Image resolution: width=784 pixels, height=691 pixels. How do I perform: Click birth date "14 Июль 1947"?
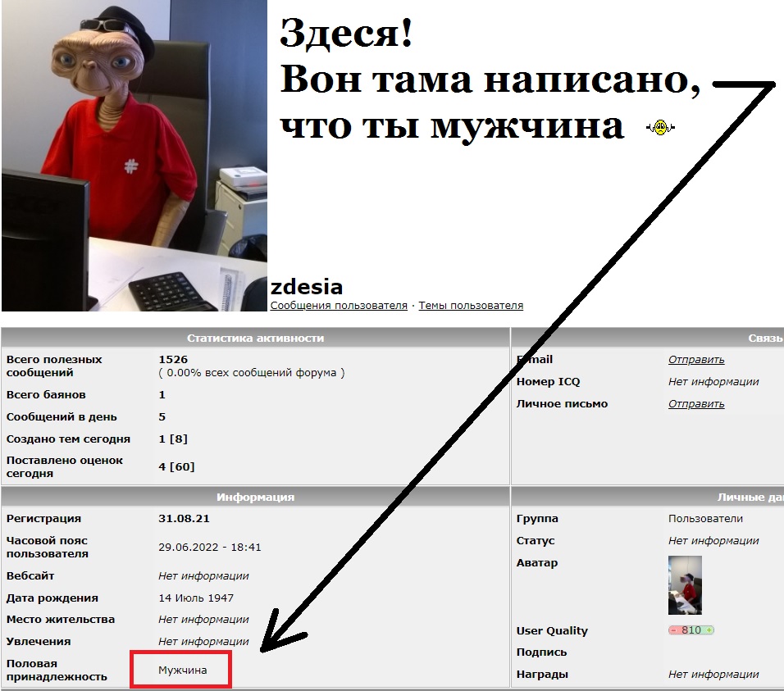coord(196,598)
